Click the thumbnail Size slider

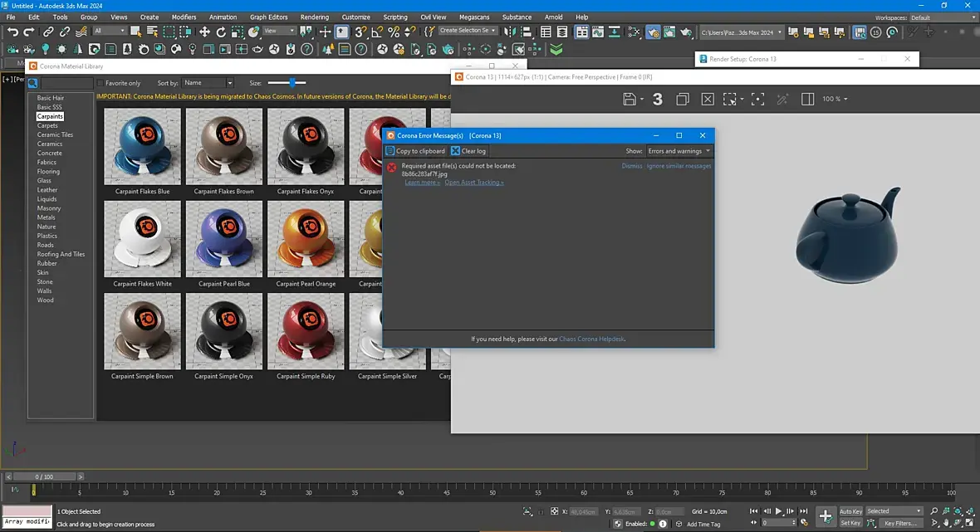[292, 83]
